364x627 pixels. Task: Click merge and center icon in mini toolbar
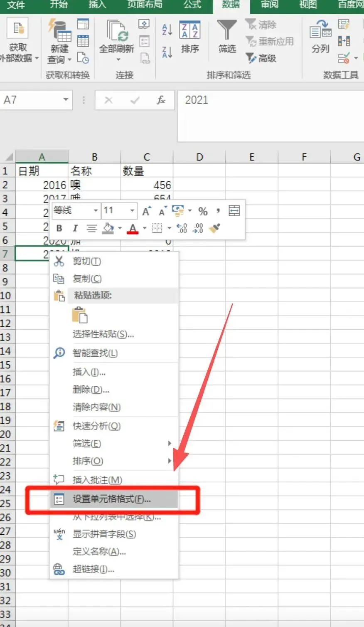click(234, 211)
